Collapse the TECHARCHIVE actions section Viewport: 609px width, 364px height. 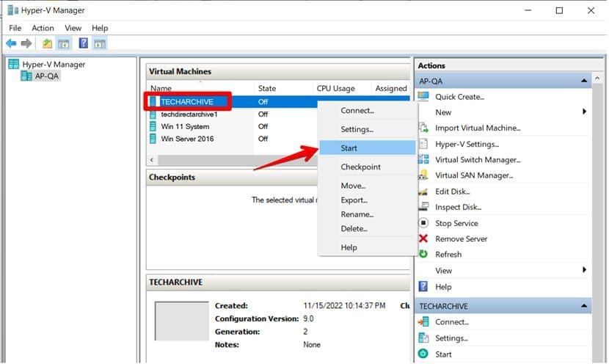584,306
